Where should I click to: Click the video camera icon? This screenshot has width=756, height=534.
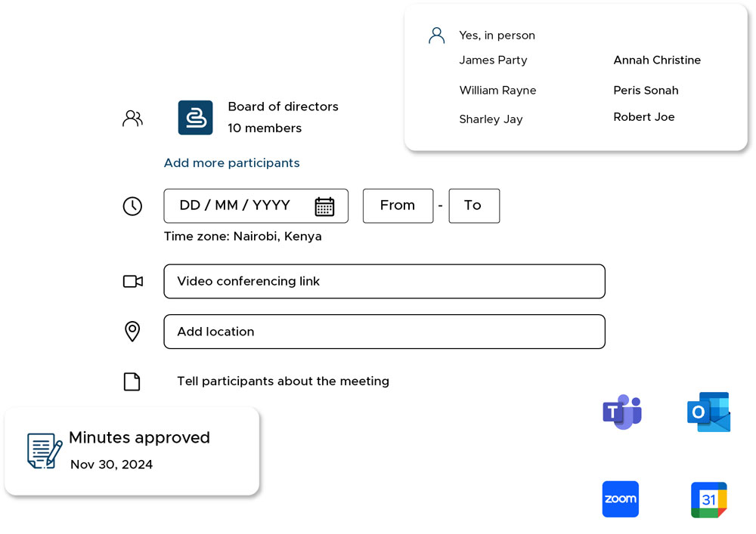(133, 282)
